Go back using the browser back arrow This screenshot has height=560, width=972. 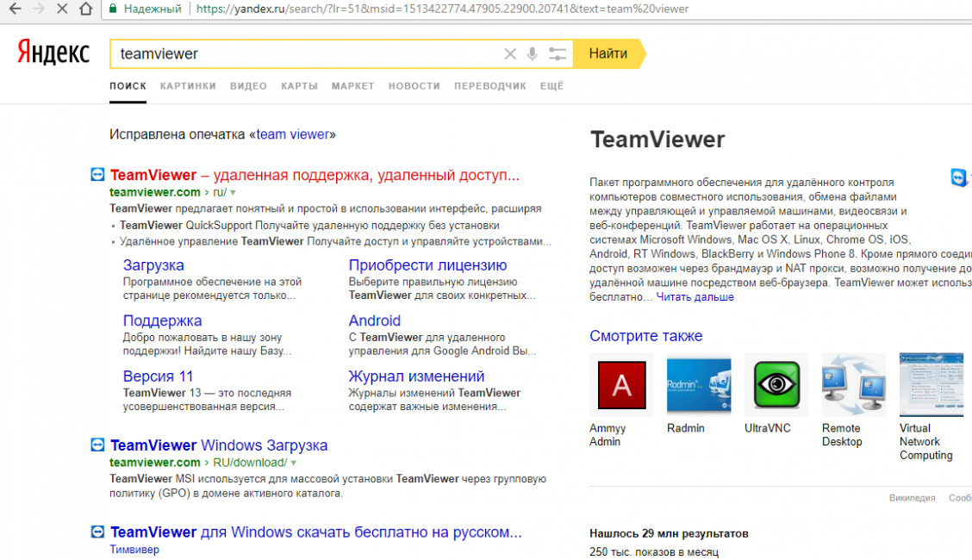point(15,9)
